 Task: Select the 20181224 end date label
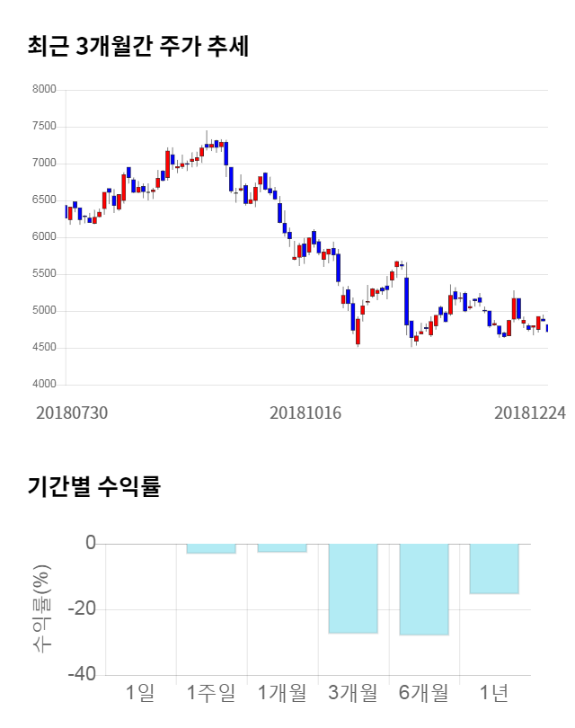tap(530, 413)
